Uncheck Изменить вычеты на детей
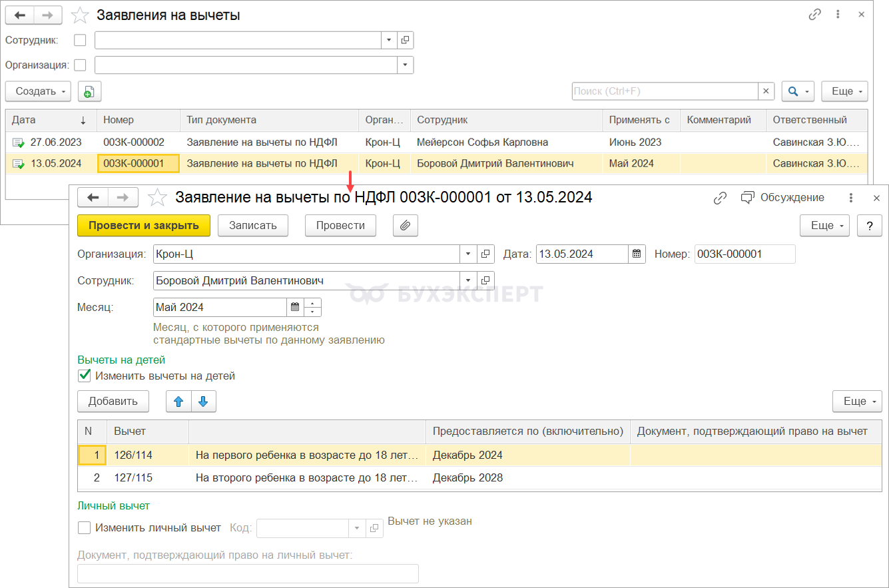Viewport: 889px width, 588px height. click(85, 376)
